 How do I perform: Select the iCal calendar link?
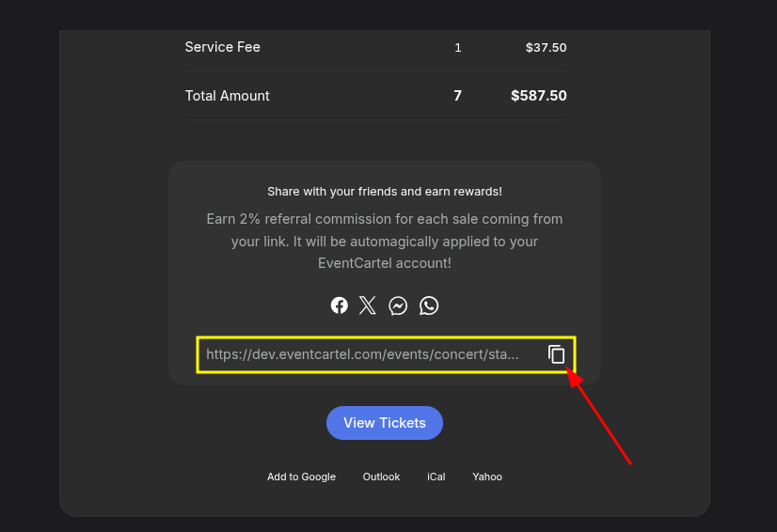[x=436, y=477]
